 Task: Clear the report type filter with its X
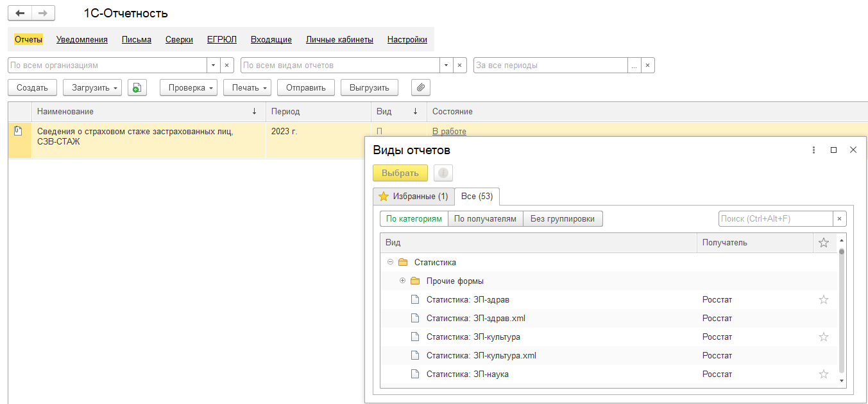(x=459, y=66)
